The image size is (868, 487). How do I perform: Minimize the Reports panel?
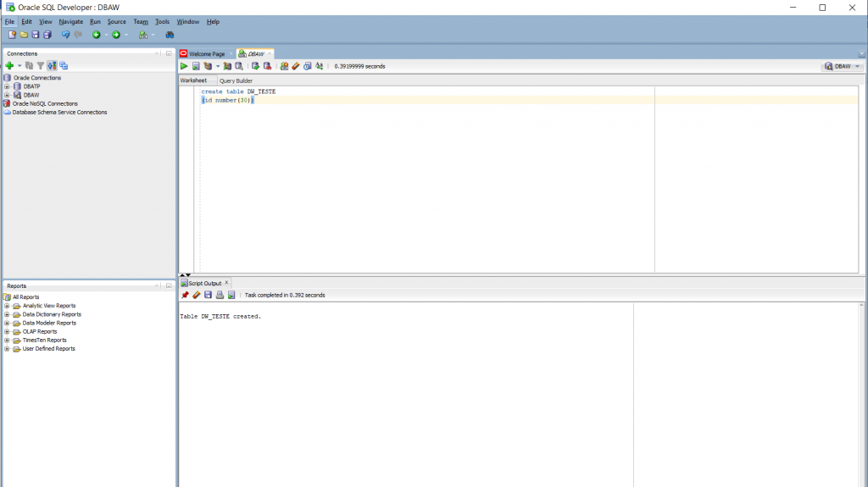(x=169, y=286)
